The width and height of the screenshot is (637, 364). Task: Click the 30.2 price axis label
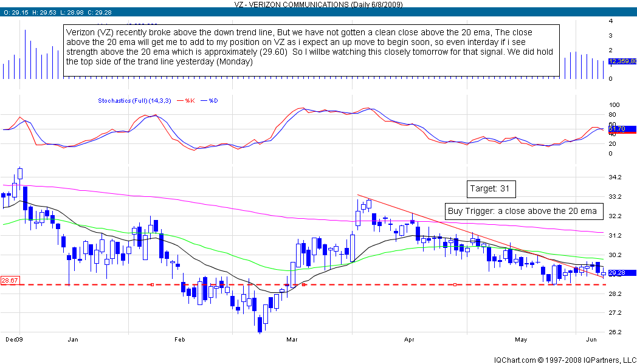[x=615, y=255]
